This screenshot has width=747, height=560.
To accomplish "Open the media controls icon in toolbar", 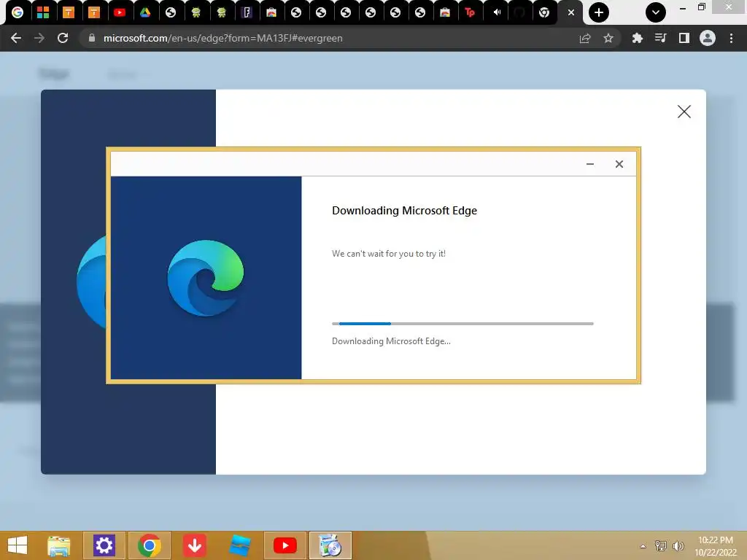I will pyautogui.click(x=660, y=38).
